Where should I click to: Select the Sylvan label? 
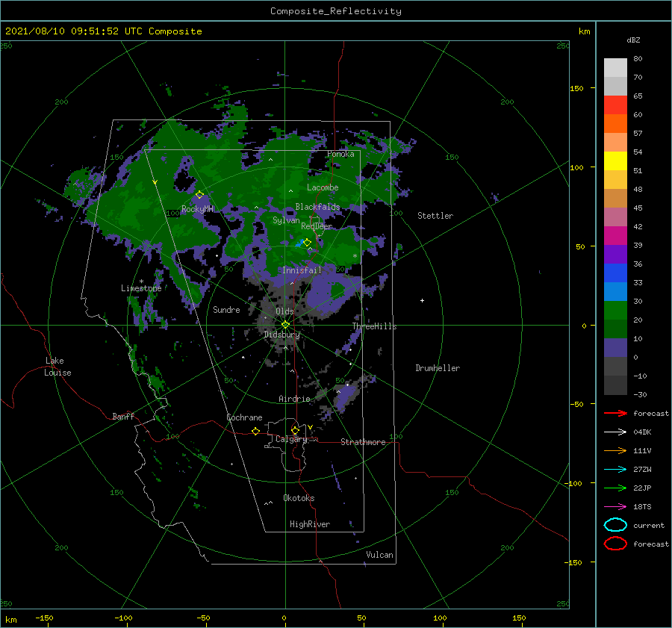point(286,220)
